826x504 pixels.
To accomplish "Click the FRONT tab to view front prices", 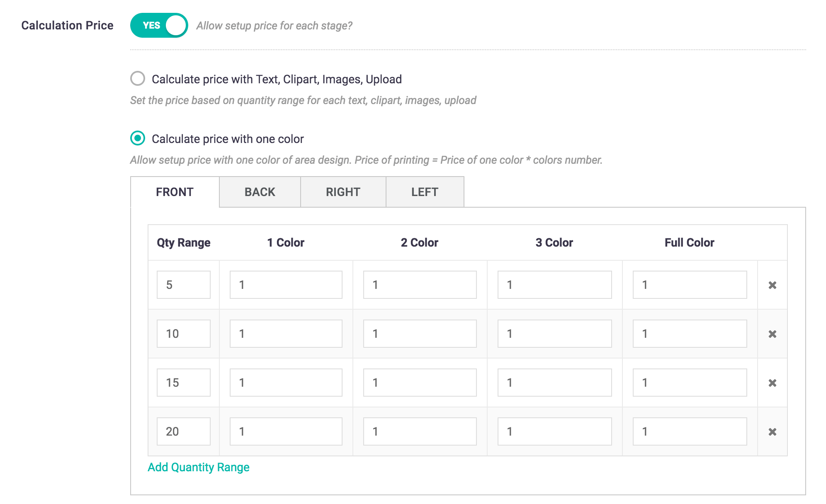I will [175, 191].
